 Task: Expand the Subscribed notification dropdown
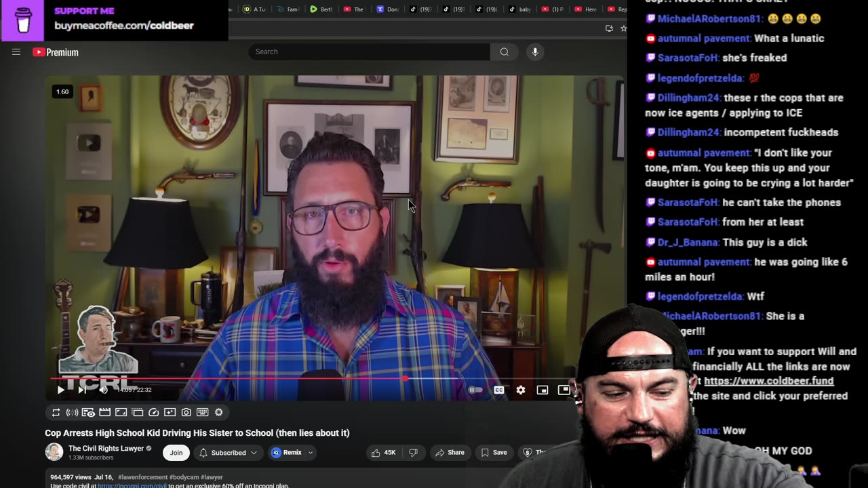pos(229,453)
